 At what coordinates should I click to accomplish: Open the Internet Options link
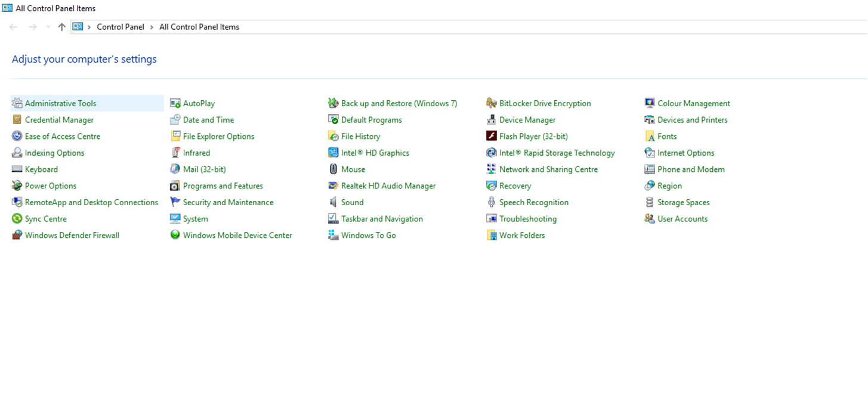click(686, 153)
